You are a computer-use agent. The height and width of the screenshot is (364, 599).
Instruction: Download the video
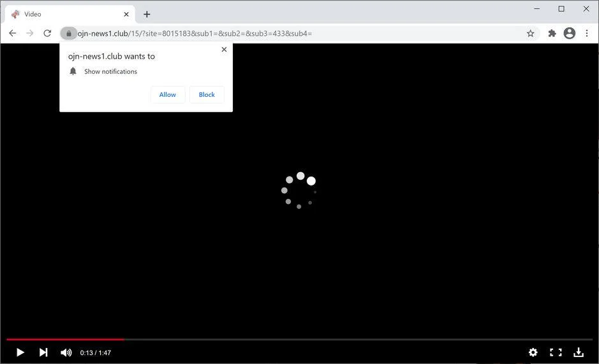tap(579, 352)
